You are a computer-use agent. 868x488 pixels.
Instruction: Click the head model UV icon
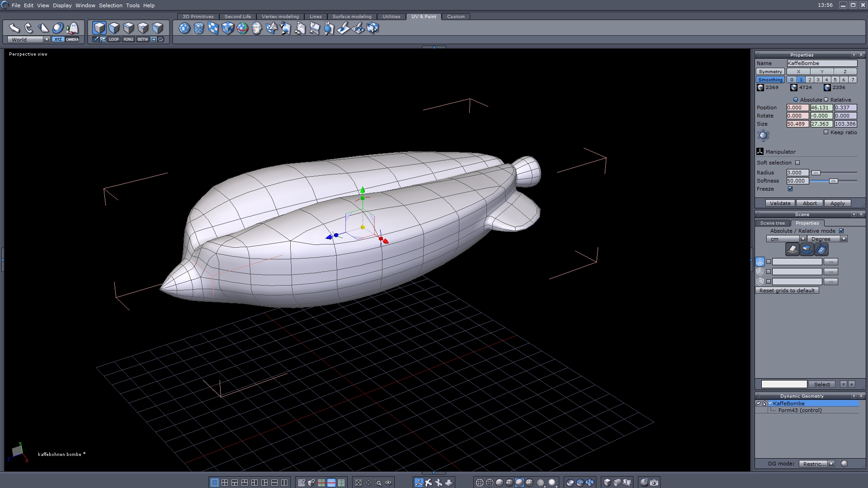(257, 28)
